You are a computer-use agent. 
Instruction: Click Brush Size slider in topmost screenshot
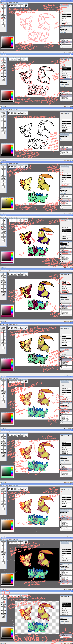(x=67, y=13)
